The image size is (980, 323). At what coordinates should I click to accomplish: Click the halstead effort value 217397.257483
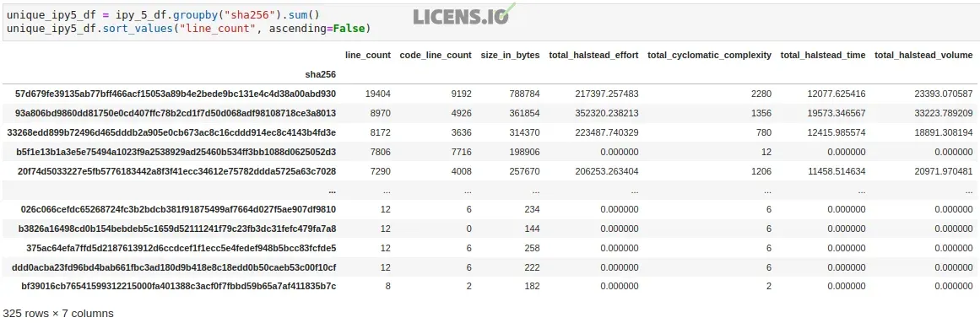point(607,94)
